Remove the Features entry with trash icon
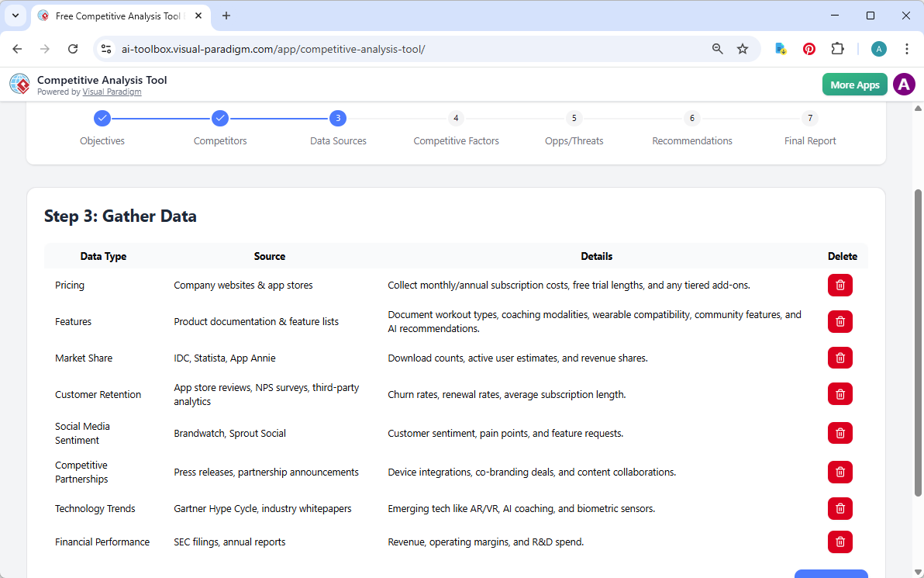Image resolution: width=924 pixels, height=578 pixels. pyautogui.click(x=840, y=321)
